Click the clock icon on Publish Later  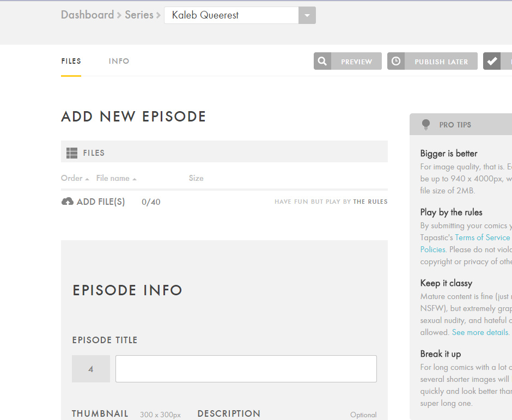coord(396,62)
